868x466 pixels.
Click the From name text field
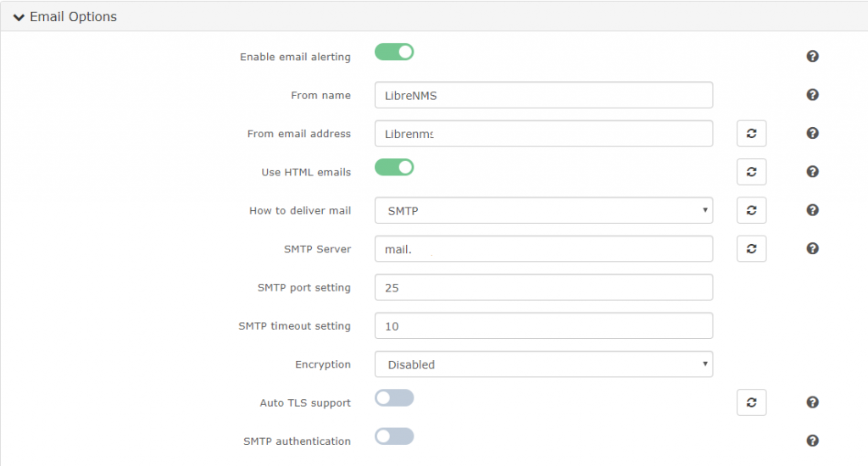click(x=543, y=95)
